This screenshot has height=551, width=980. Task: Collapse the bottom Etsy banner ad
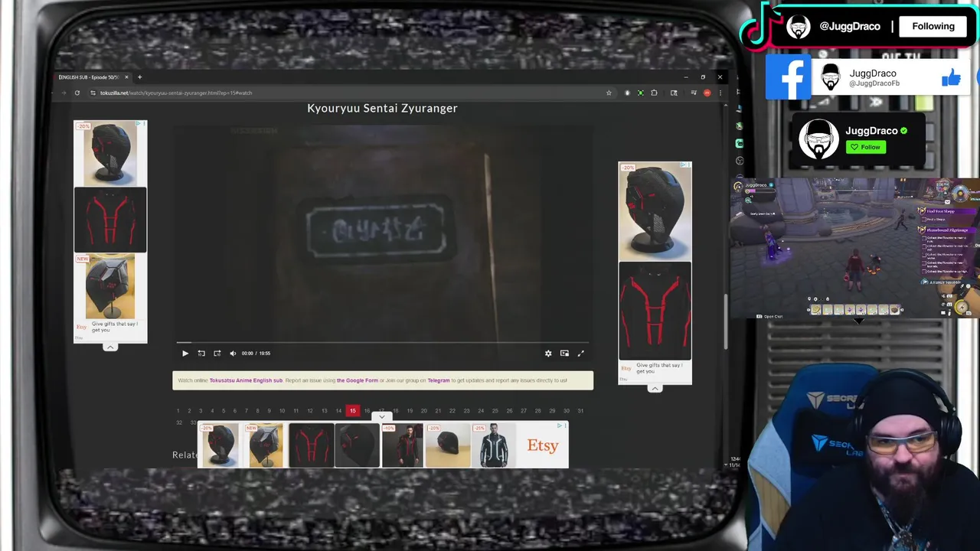pos(382,417)
